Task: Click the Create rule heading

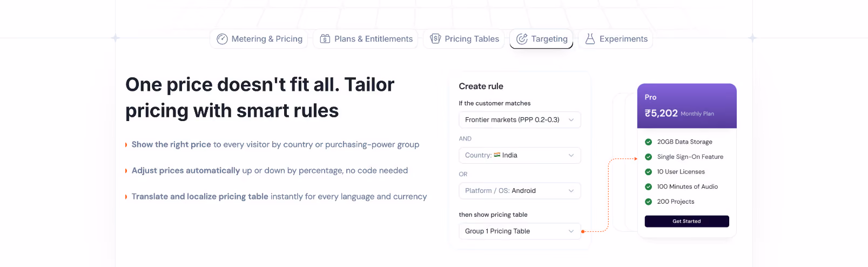Action: pos(481,86)
